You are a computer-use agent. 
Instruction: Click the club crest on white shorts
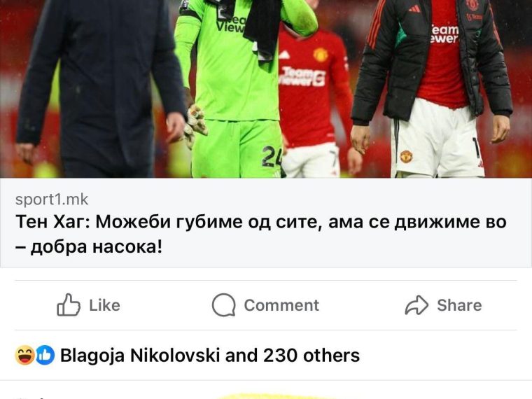[x=406, y=156]
